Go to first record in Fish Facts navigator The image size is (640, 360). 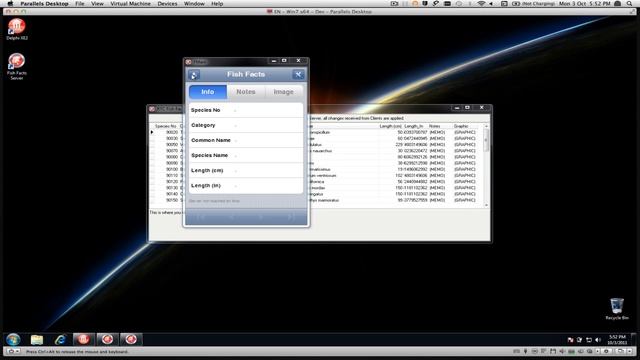(200, 217)
